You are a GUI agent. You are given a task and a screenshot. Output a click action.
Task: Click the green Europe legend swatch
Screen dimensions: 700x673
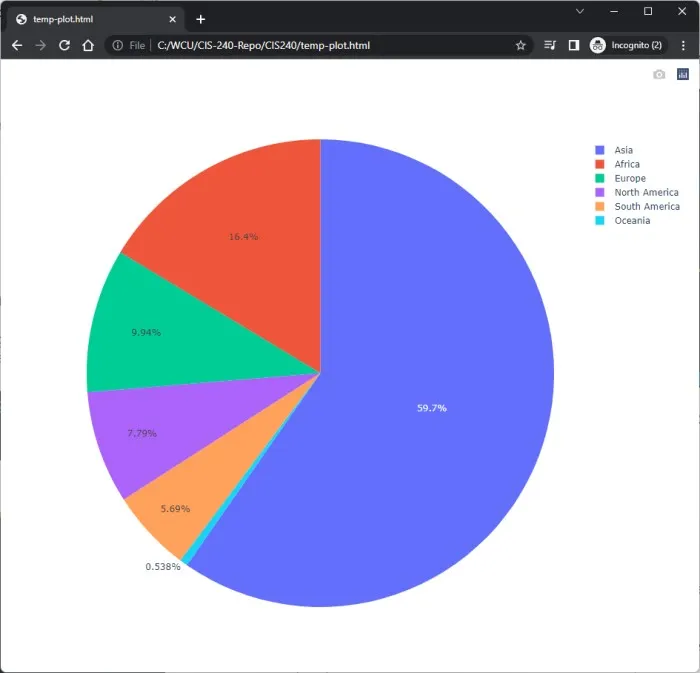600,178
